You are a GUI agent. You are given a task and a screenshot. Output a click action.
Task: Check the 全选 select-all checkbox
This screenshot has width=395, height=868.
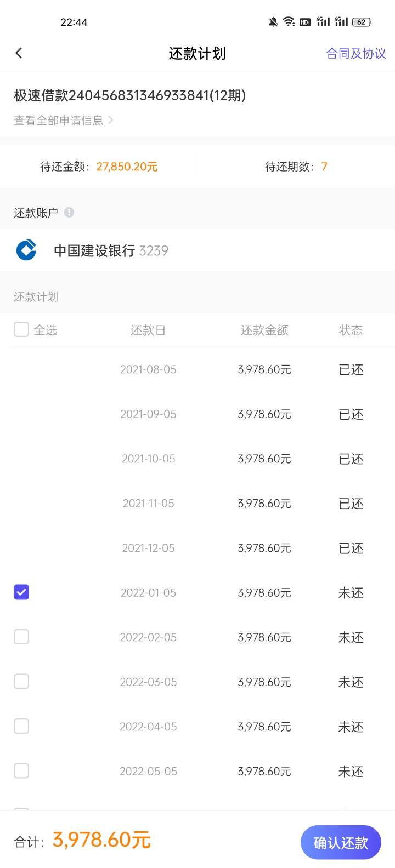pyautogui.click(x=21, y=329)
